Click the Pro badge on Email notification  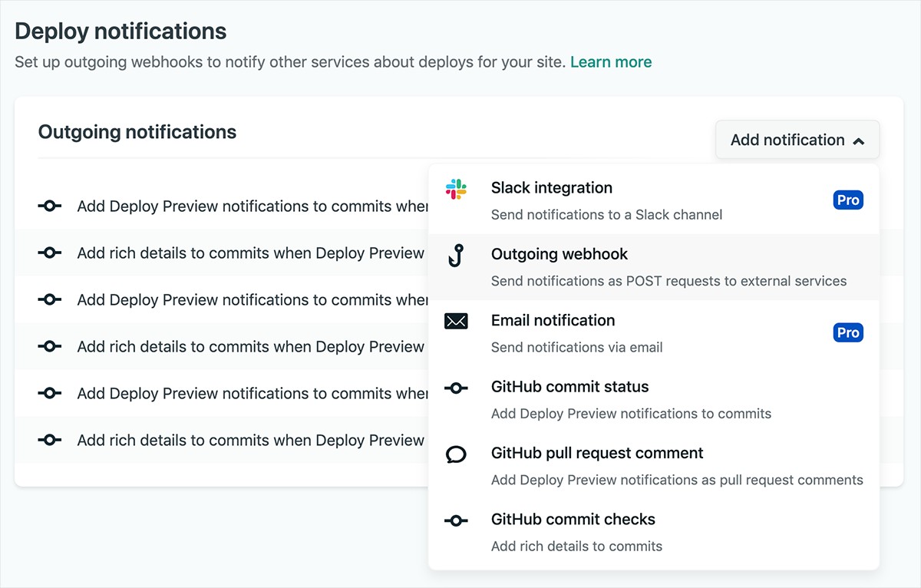(847, 332)
